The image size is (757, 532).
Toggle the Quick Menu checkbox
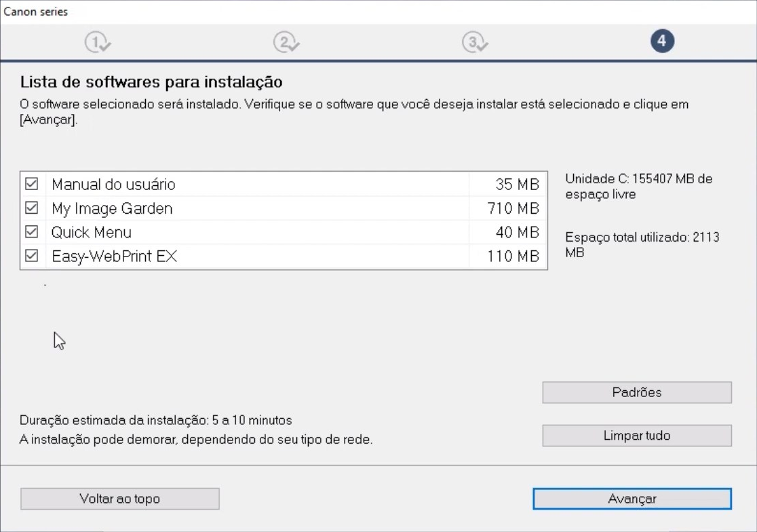pos(32,231)
